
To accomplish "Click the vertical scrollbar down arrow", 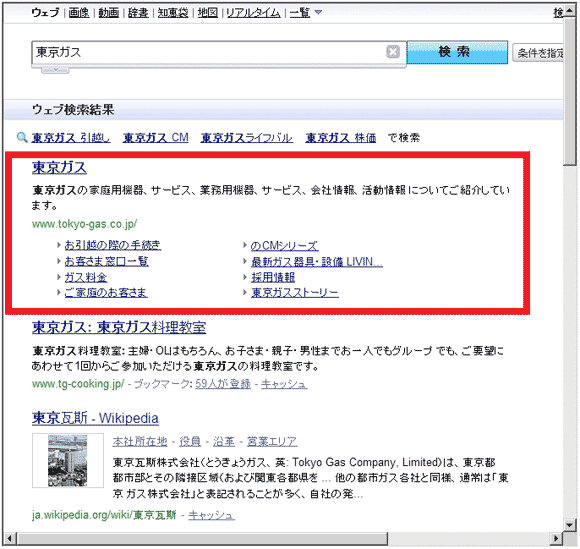I will 570,525.
